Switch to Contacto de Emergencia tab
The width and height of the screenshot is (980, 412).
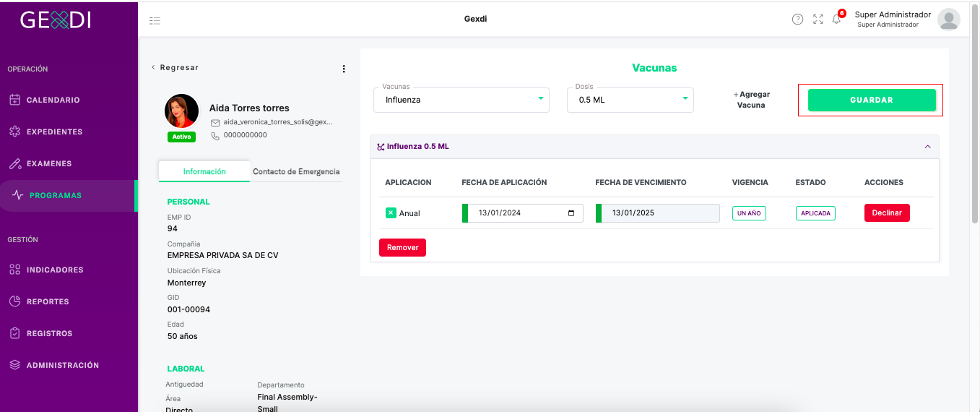coord(296,171)
